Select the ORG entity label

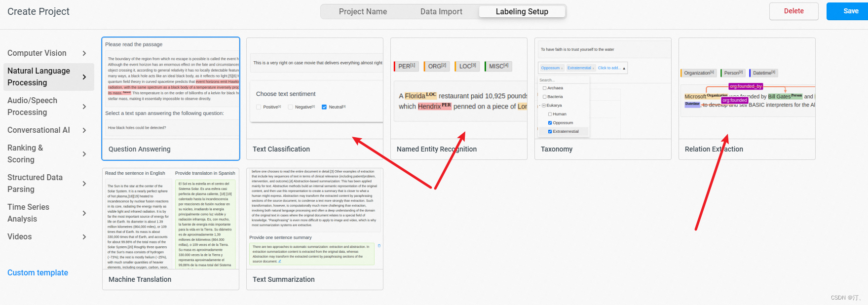(436, 66)
